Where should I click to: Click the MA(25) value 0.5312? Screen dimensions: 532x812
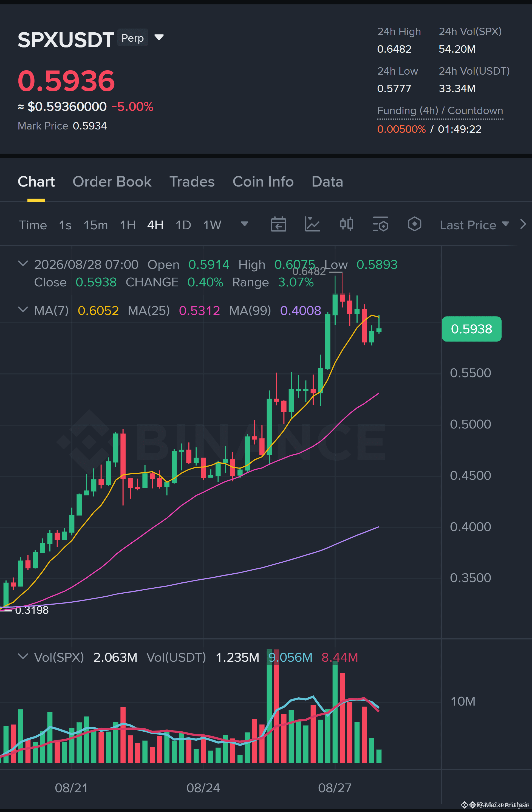pos(200,311)
